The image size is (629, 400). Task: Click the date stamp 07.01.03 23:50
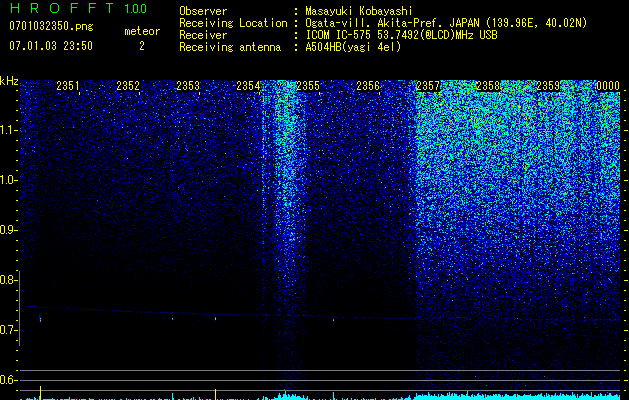[x=51, y=46]
